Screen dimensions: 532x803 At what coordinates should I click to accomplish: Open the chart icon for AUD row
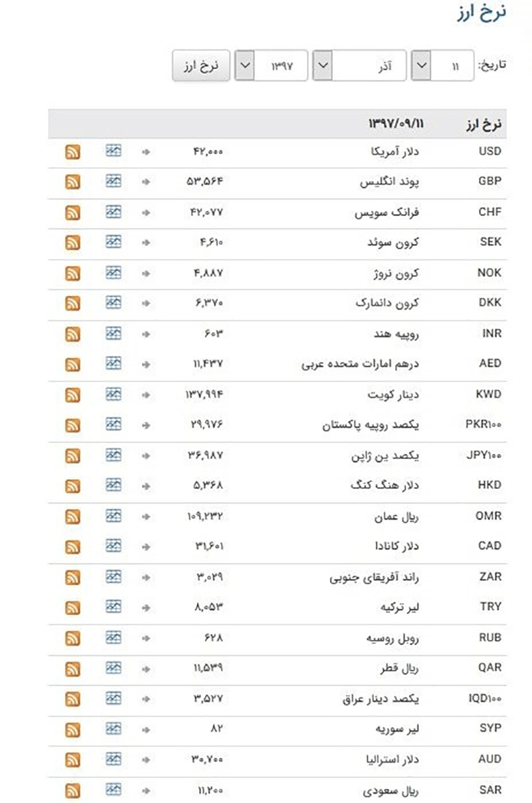(114, 758)
